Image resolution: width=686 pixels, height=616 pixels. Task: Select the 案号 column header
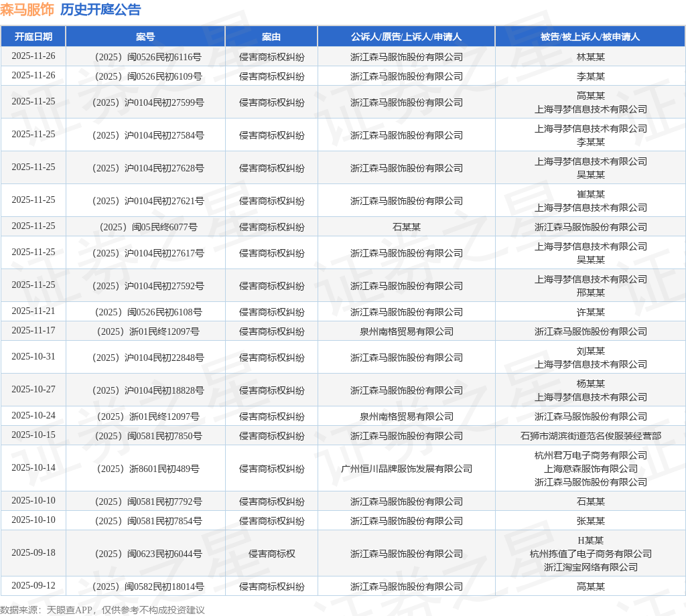click(x=145, y=37)
